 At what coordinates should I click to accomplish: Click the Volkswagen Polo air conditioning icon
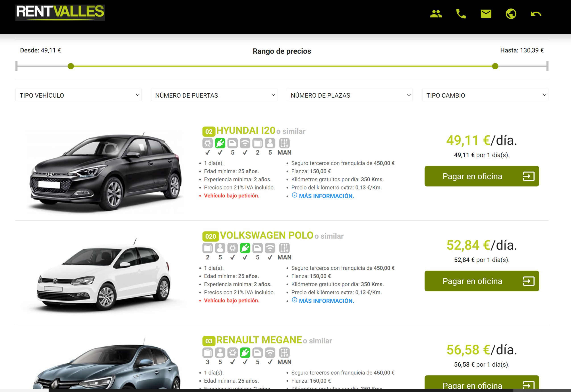pyautogui.click(x=233, y=248)
